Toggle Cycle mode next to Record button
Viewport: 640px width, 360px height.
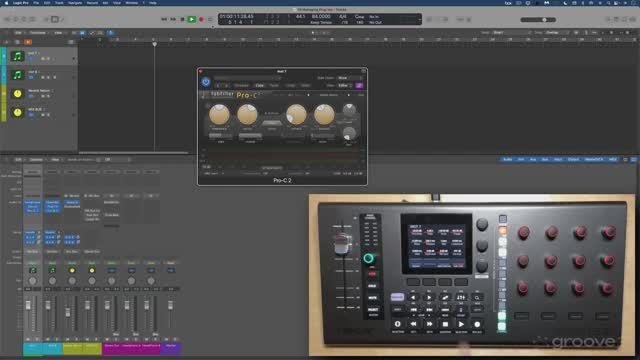pos(210,19)
